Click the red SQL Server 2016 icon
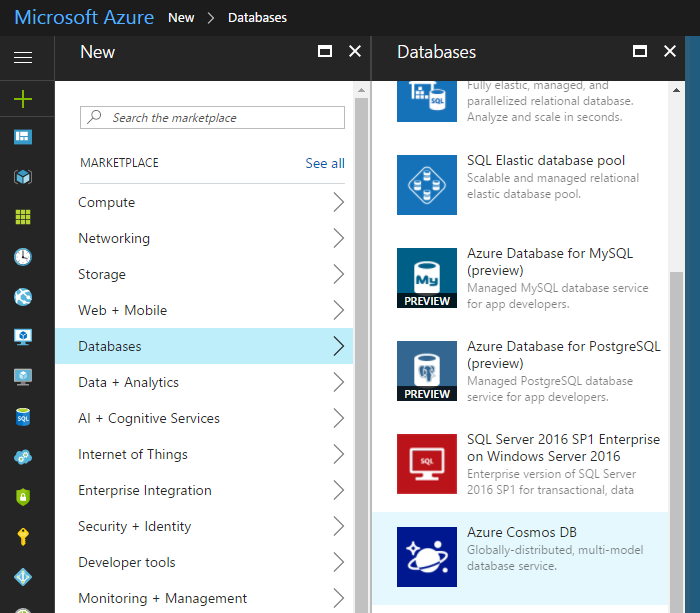 point(427,464)
